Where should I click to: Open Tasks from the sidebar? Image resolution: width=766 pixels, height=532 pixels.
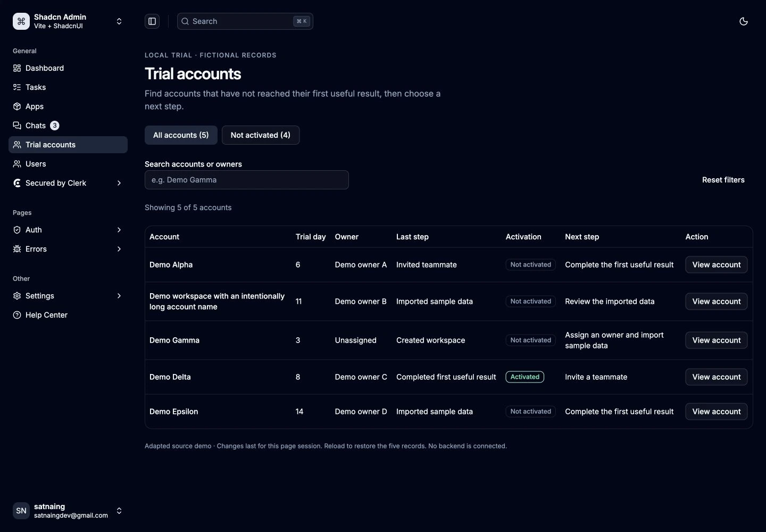tap(68, 87)
